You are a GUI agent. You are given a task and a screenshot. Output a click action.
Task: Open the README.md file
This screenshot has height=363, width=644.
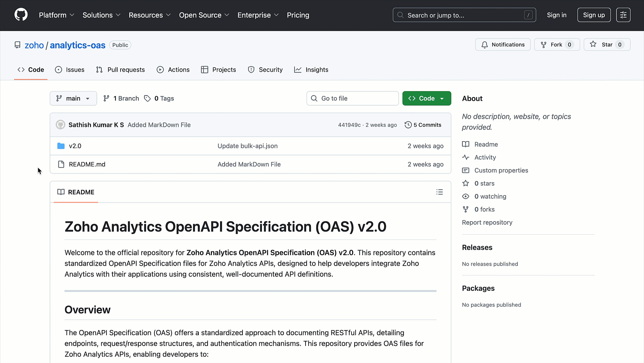87,164
